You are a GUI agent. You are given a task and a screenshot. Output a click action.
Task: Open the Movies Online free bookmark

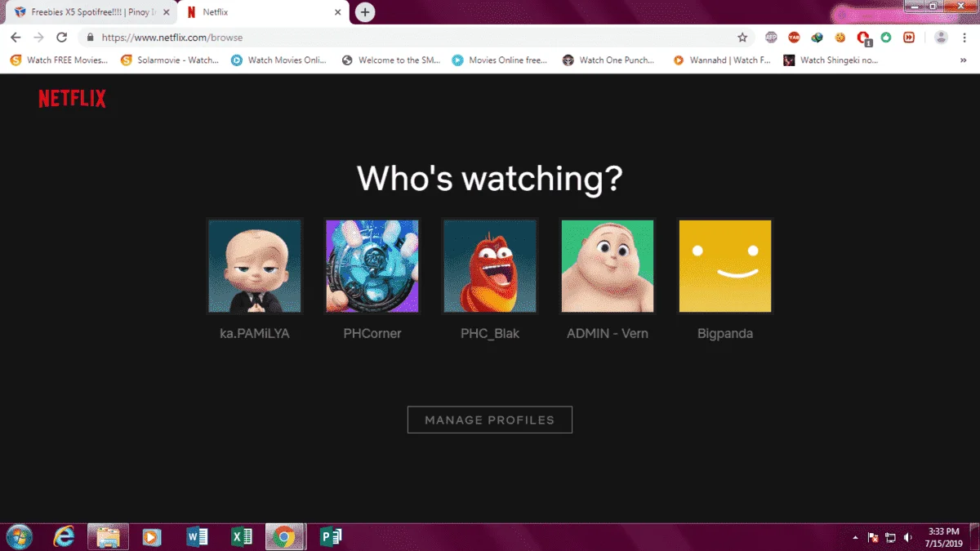(x=500, y=60)
